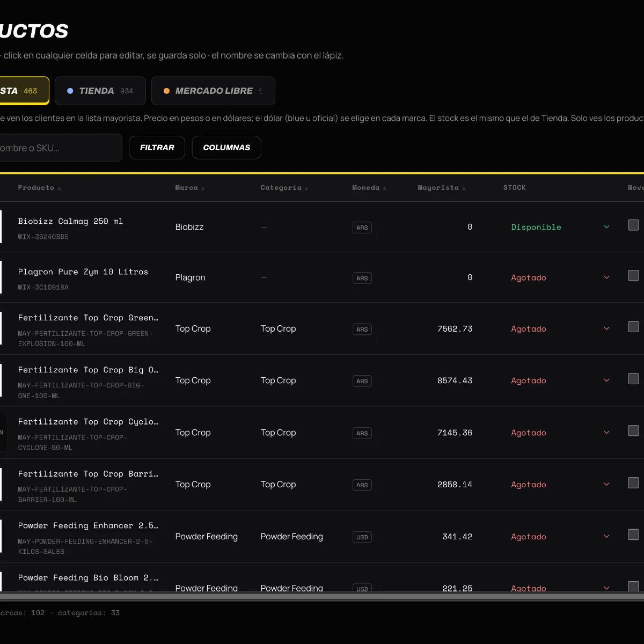Viewport: 644px width, 644px height.
Task: Click SKU WIX-3C1D918A
Action: [x=43, y=287]
